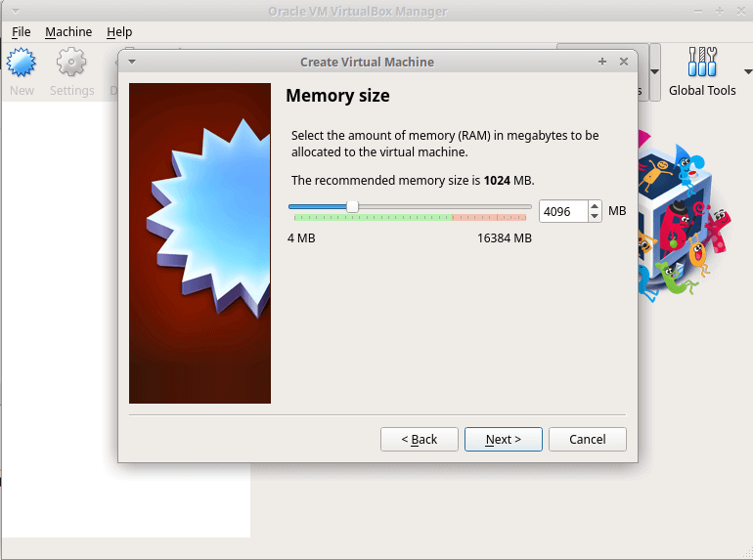Click the memory slider track near 16384 MB
Viewport: 753px width, 560px height.
526,207
